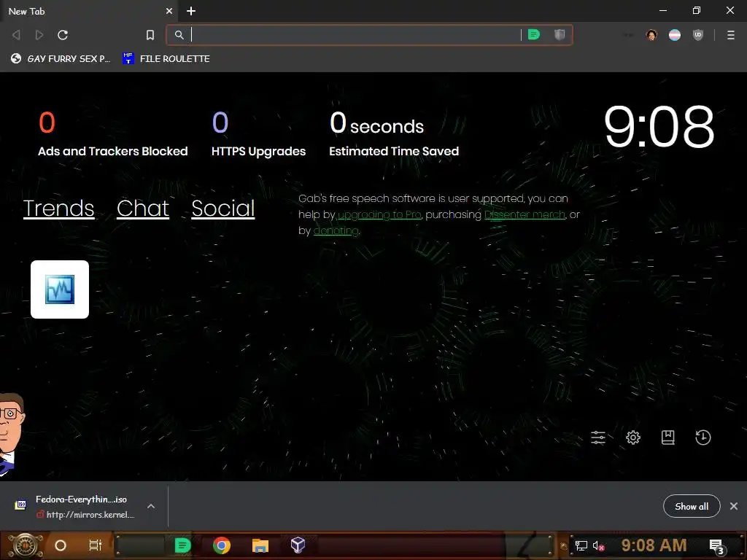The height and width of the screenshot is (560, 747).
Task: Open File Explorer from taskbar
Action: coord(260,545)
